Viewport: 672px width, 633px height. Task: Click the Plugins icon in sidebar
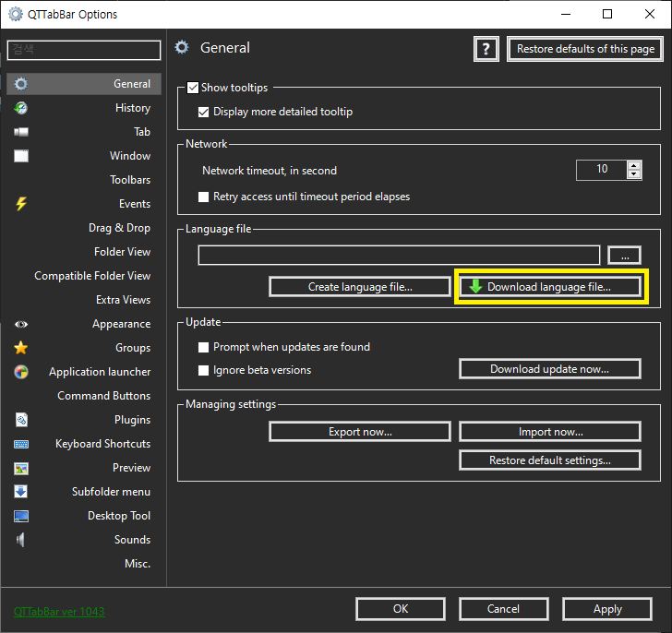click(21, 420)
